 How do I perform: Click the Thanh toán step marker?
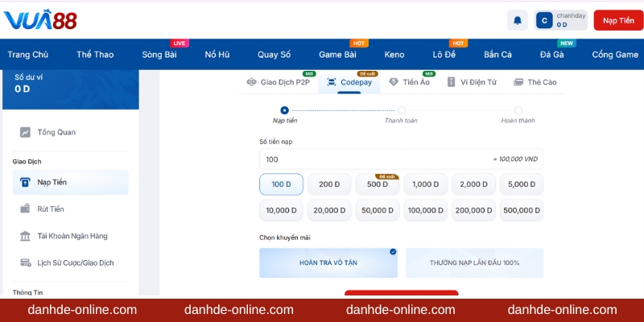(401, 110)
